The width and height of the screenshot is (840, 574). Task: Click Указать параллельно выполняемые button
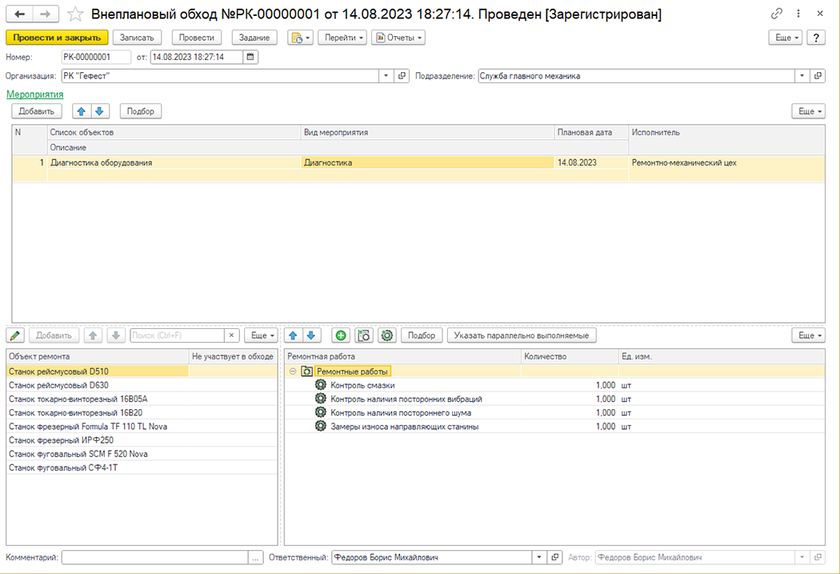521,336
